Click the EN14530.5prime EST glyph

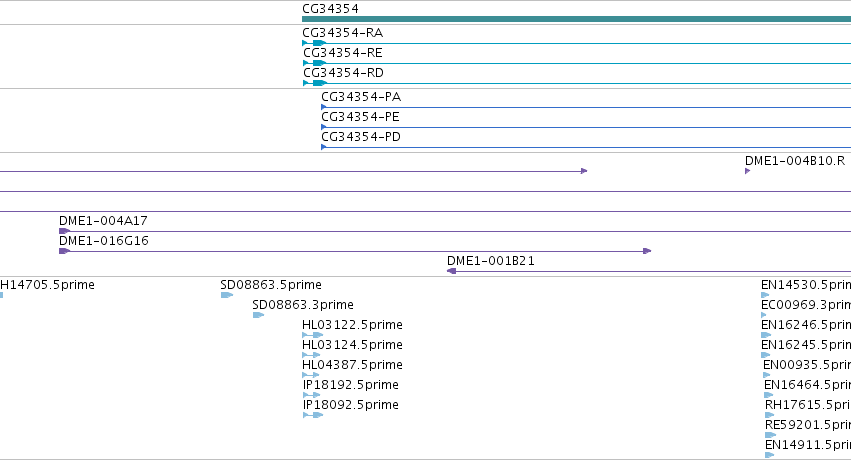(x=765, y=296)
